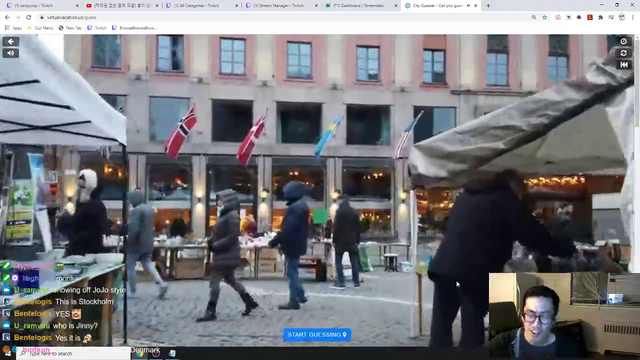Click the chat message 'who is Jinny?'

75,326
